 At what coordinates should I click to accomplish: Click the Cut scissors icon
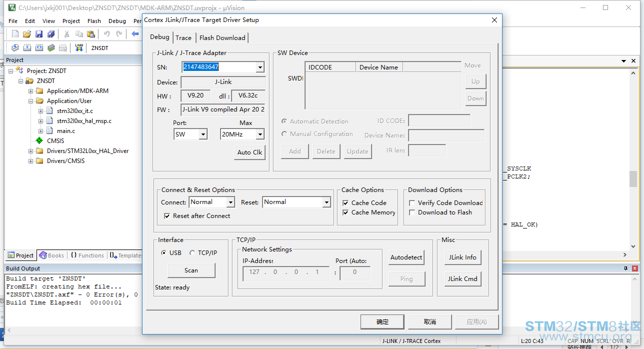point(66,34)
